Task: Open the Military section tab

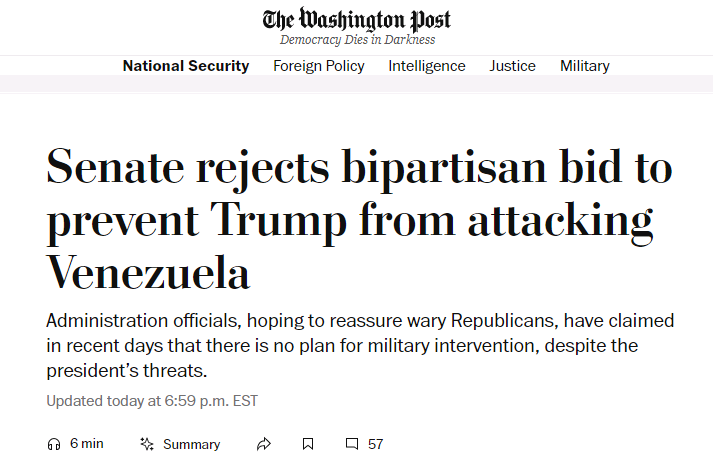Action: point(585,66)
